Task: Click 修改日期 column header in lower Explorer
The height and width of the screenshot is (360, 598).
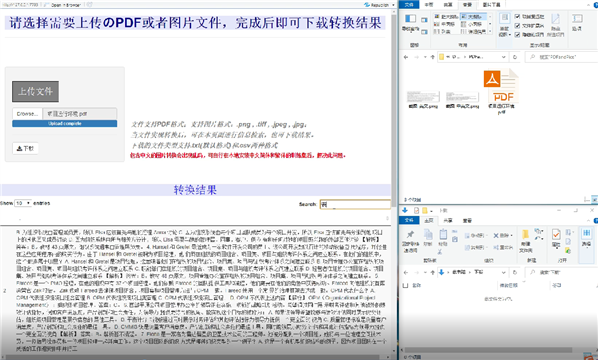Action: coord(509,285)
